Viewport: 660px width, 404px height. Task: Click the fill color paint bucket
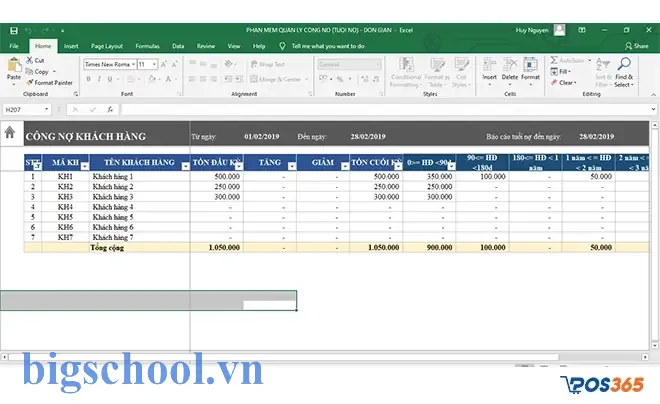tap(152, 79)
